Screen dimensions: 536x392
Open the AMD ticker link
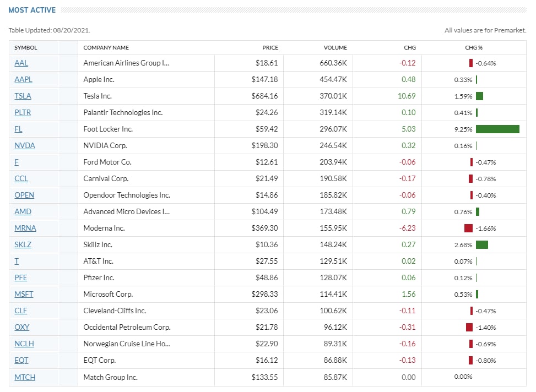point(23,211)
